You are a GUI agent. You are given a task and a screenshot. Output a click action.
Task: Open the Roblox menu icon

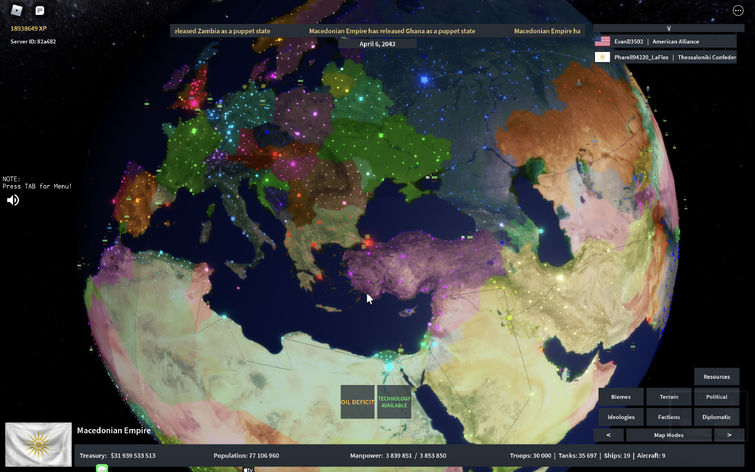click(17, 10)
